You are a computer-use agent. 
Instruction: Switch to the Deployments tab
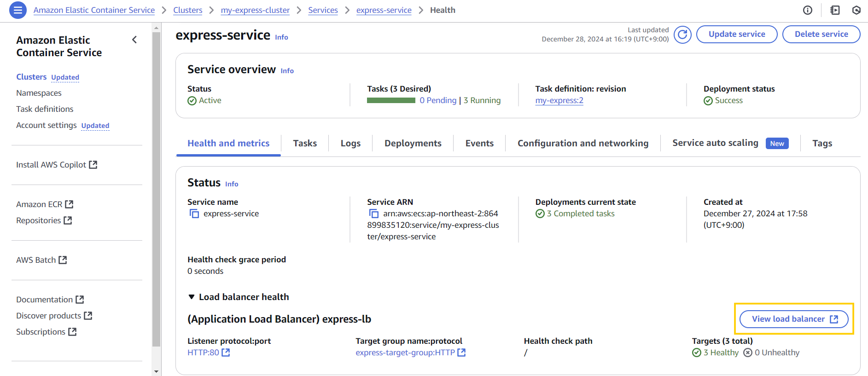click(x=413, y=143)
